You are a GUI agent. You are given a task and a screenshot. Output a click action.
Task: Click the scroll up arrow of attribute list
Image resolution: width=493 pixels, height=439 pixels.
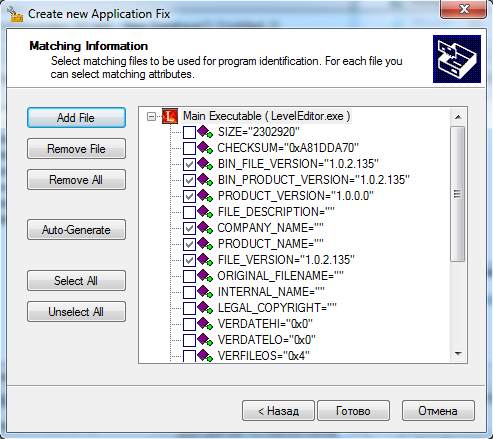458,117
